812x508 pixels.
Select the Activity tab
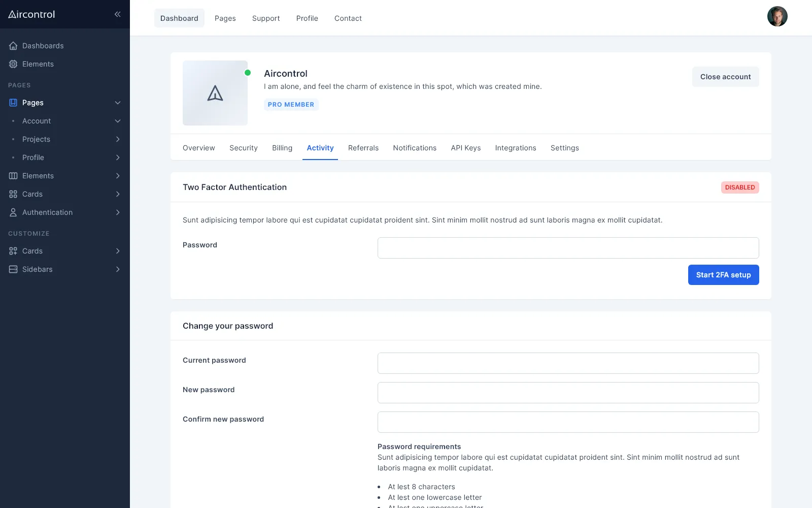(320, 148)
